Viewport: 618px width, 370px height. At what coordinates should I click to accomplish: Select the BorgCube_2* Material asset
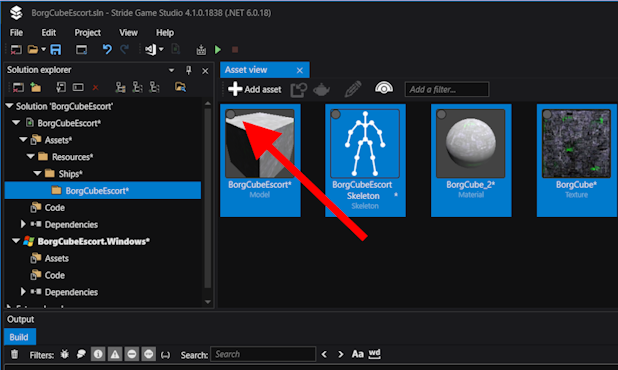coord(471,160)
